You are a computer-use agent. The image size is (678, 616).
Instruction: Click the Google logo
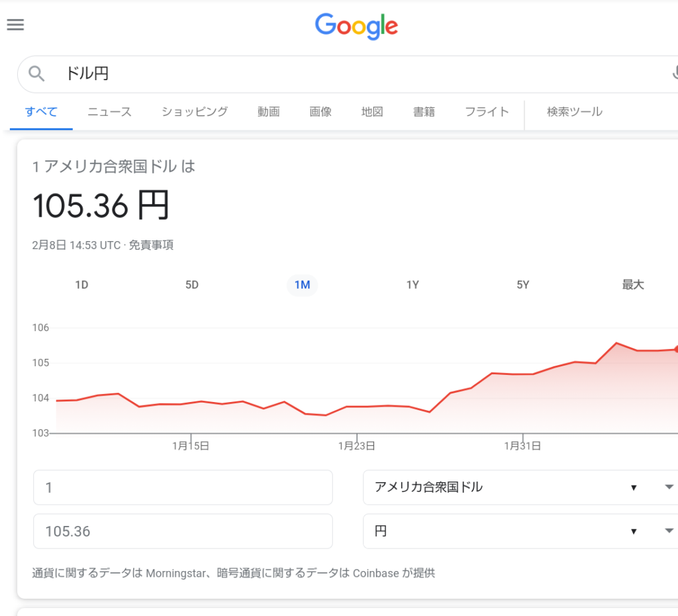click(x=356, y=26)
